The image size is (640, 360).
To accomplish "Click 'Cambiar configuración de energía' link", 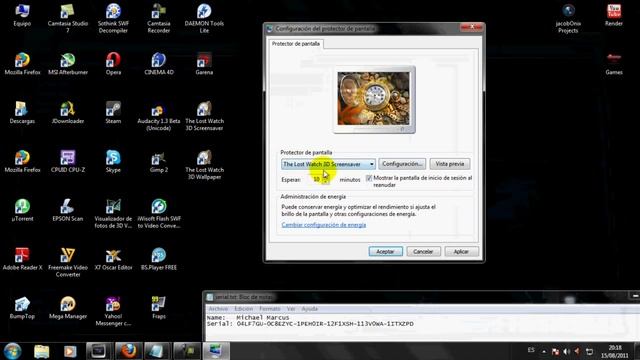I will pos(324,225).
